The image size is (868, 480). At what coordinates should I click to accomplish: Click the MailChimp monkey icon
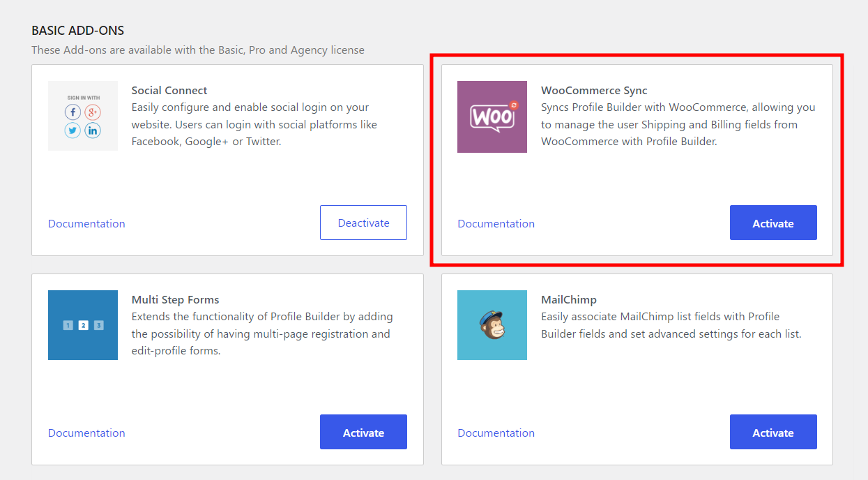pos(492,325)
